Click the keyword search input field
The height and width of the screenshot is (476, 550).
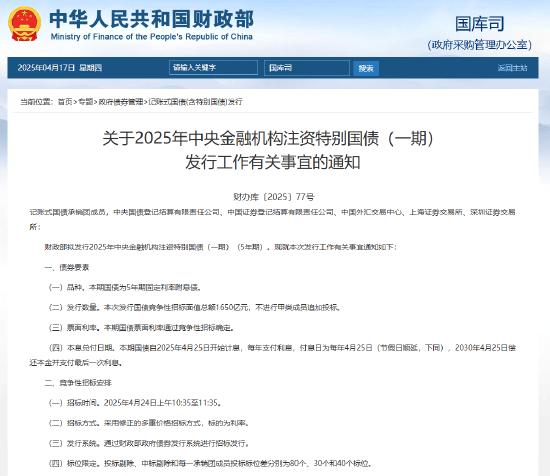tap(213, 68)
